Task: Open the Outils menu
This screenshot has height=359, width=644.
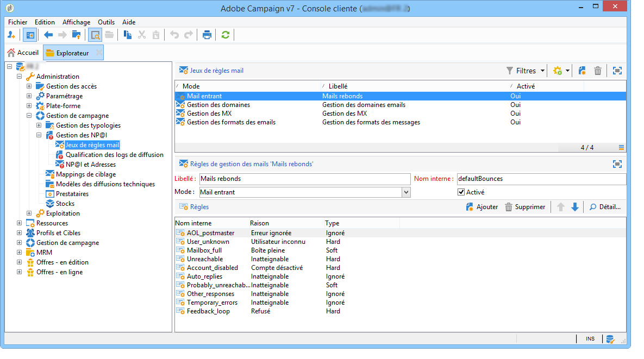Action: point(106,22)
